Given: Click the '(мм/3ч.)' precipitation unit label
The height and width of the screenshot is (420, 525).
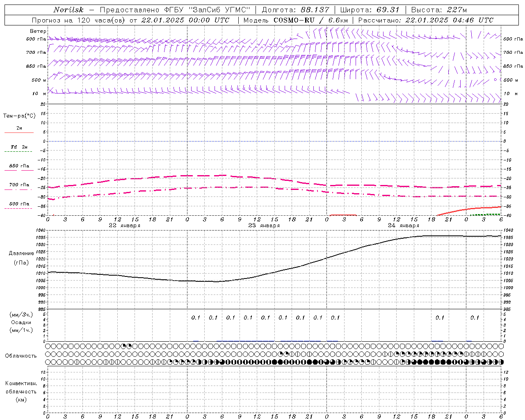Looking at the screenshot, I should coord(21,315).
